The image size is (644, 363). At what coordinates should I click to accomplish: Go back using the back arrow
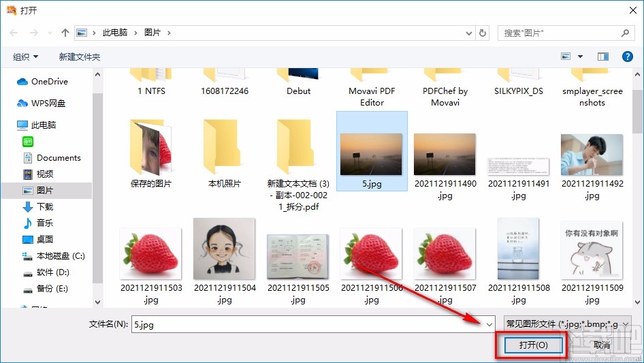pyautogui.click(x=14, y=33)
